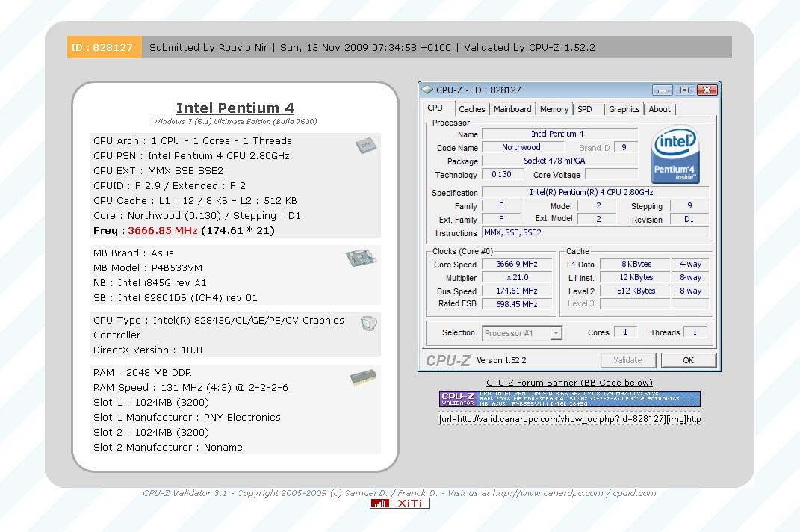Click the CPU chip icon beside CPU Arch
800x532 pixels.
tap(366, 146)
